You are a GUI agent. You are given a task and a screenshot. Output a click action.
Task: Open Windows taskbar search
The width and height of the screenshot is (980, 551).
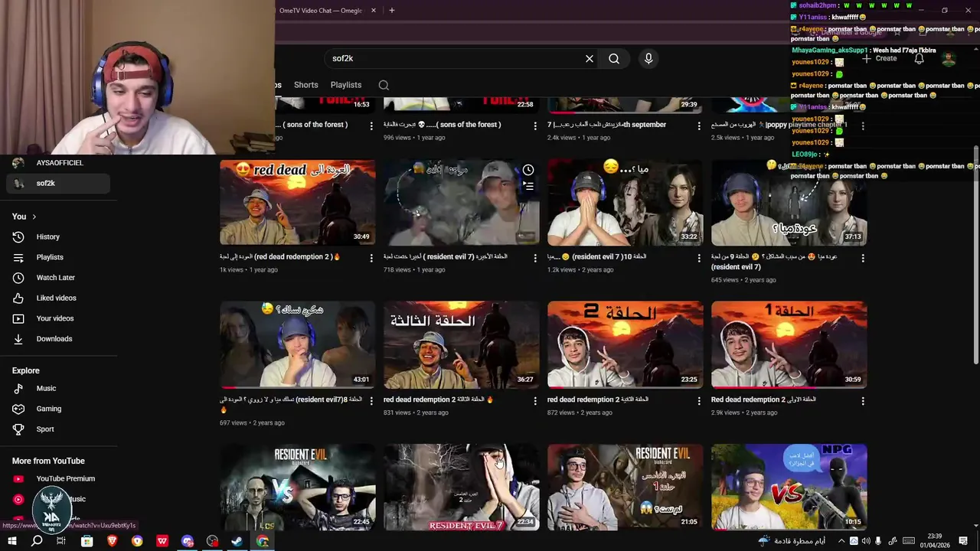point(37,541)
